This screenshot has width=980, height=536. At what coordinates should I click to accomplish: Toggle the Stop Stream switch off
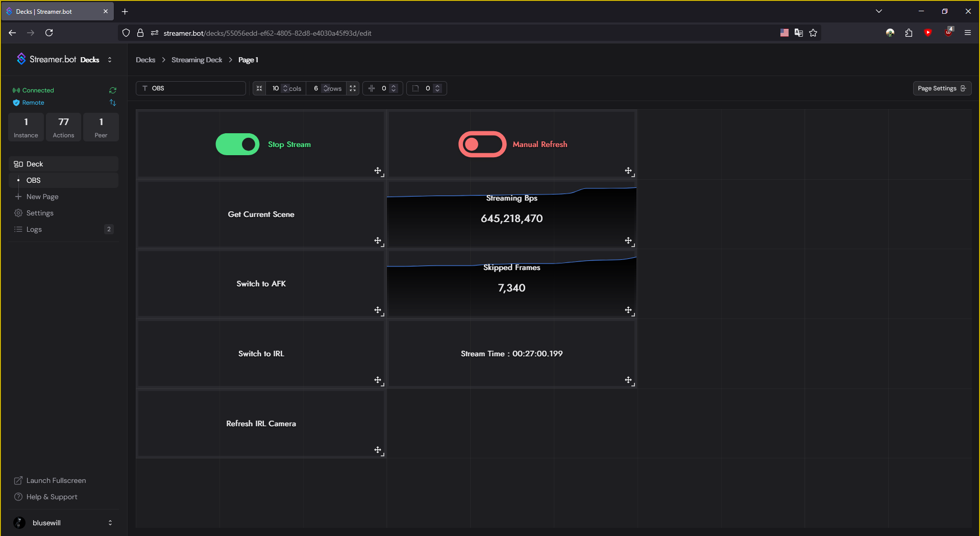[x=237, y=144]
